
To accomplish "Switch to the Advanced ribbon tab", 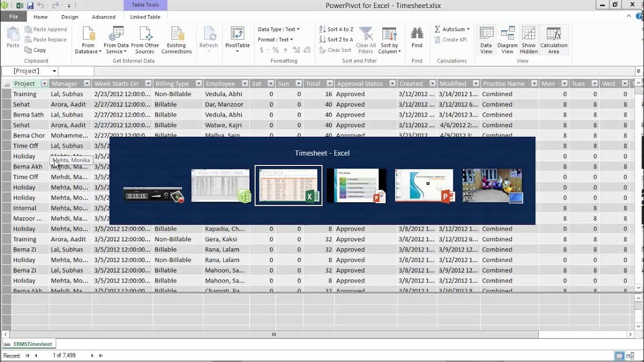I will click(x=104, y=17).
